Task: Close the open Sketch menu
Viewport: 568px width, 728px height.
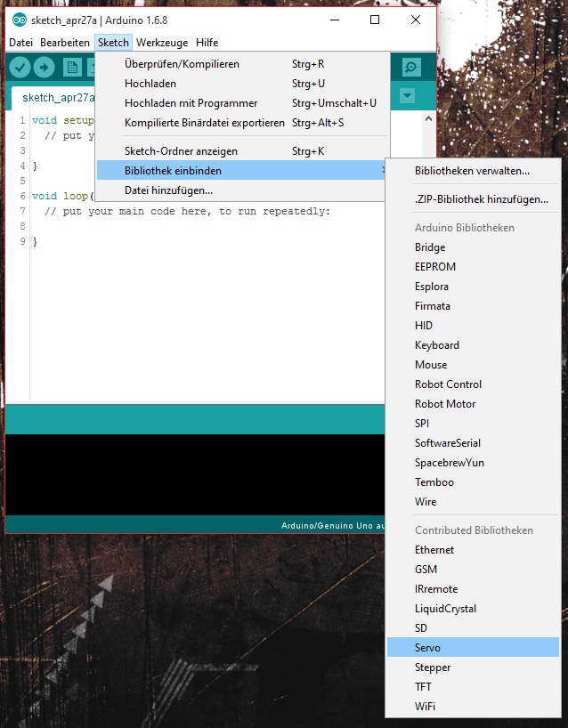Action: tap(113, 43)
